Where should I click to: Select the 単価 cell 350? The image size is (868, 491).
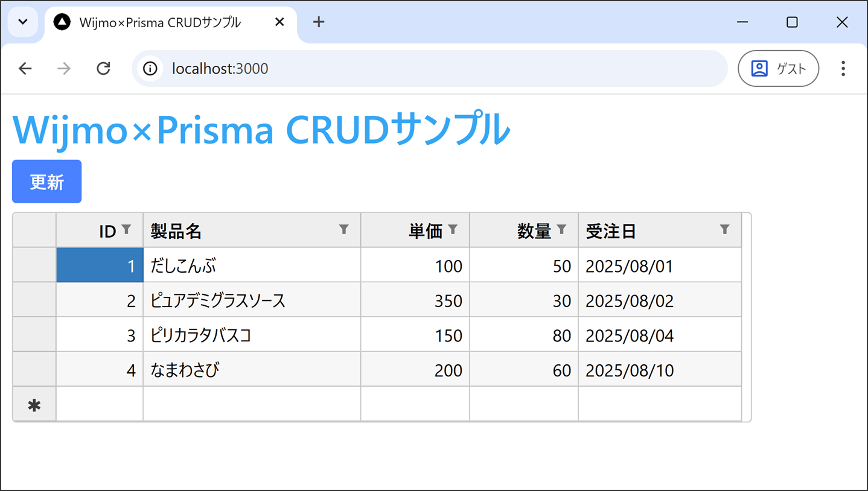415,300
